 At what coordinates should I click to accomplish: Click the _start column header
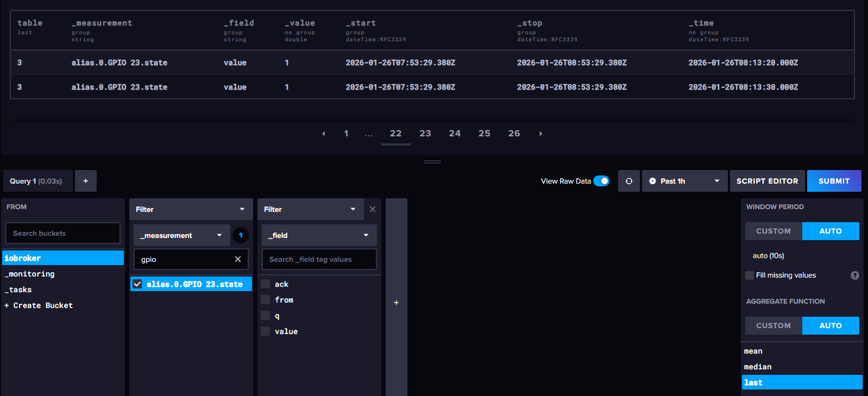tap(361, 23)
